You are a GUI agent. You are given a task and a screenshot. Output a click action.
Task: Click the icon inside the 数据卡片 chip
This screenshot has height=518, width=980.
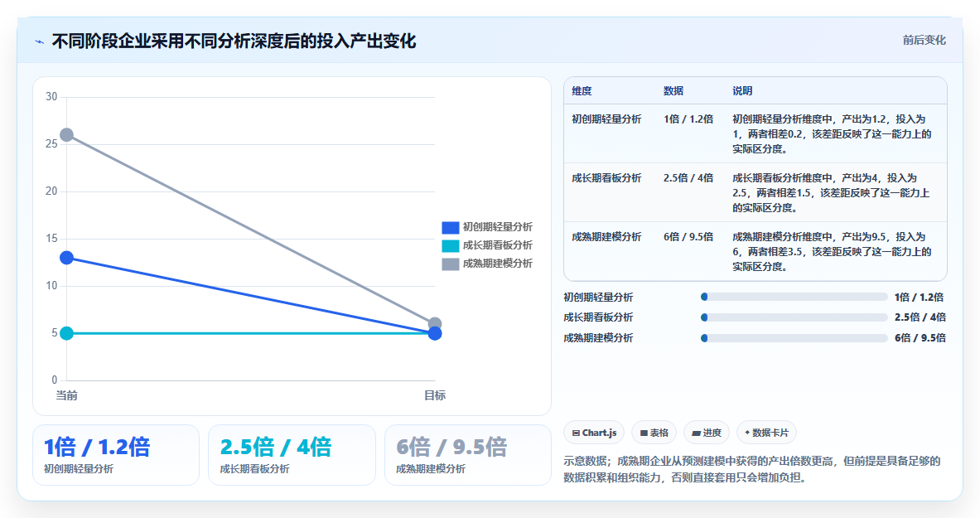pos(747,433)
